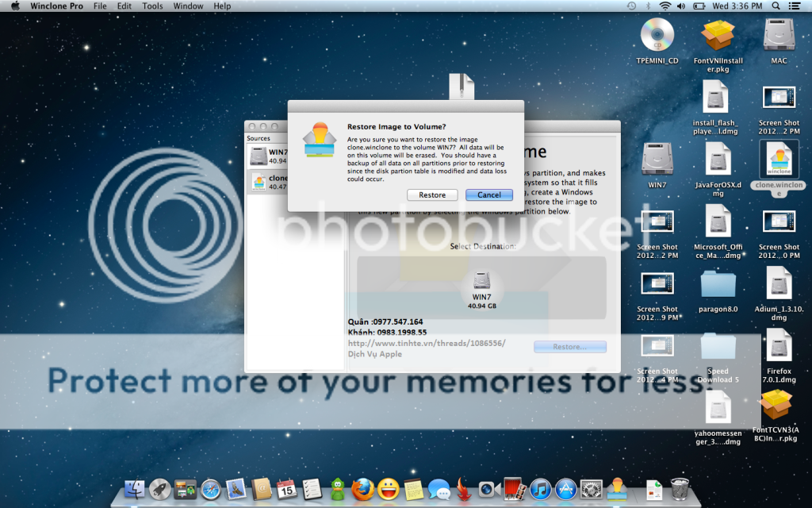
Task: Open the paragon8.0 folder on desktop
Action: click(x=718, y=286)
